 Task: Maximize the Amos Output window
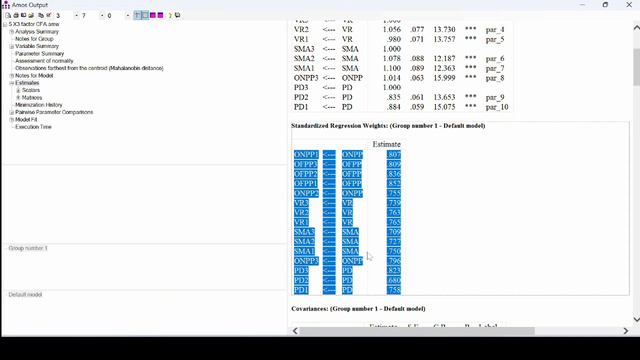tap(605, 4)
